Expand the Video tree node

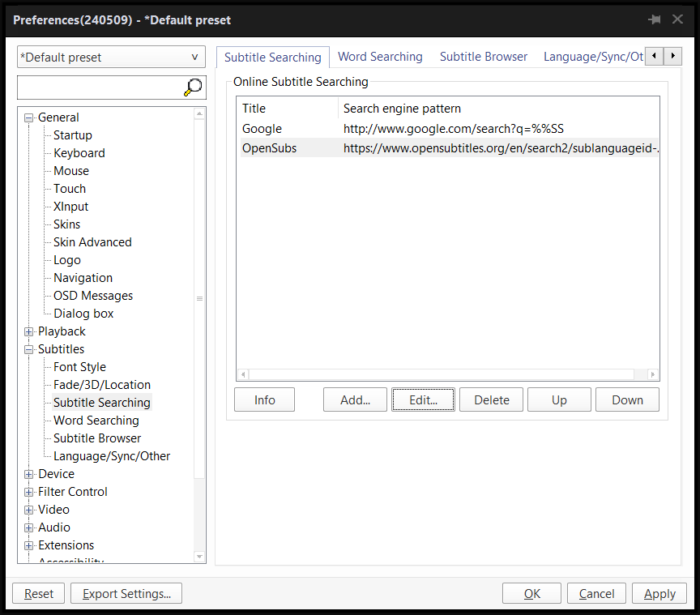point(29,510)
